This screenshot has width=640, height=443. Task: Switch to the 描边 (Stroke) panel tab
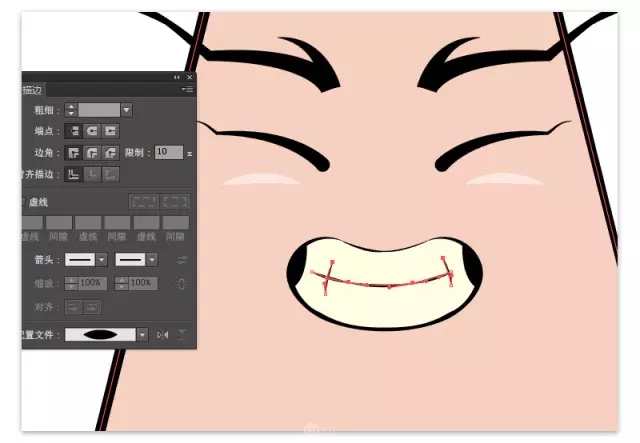coord(31,90)
